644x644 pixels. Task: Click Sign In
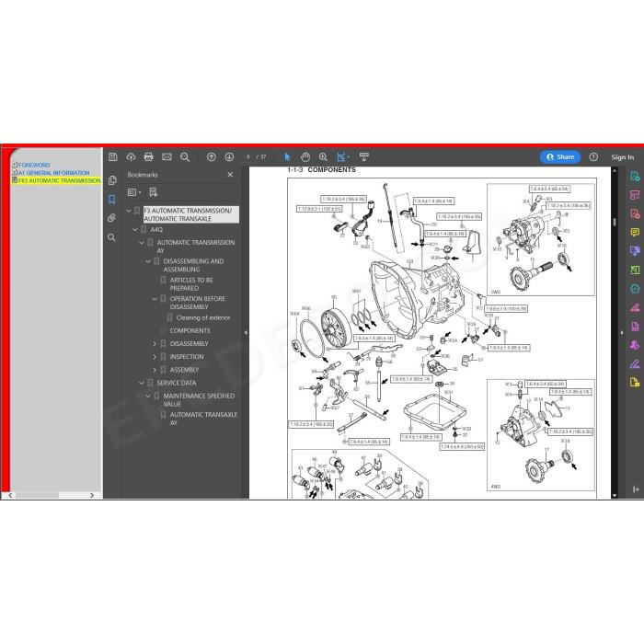point(622,157)
